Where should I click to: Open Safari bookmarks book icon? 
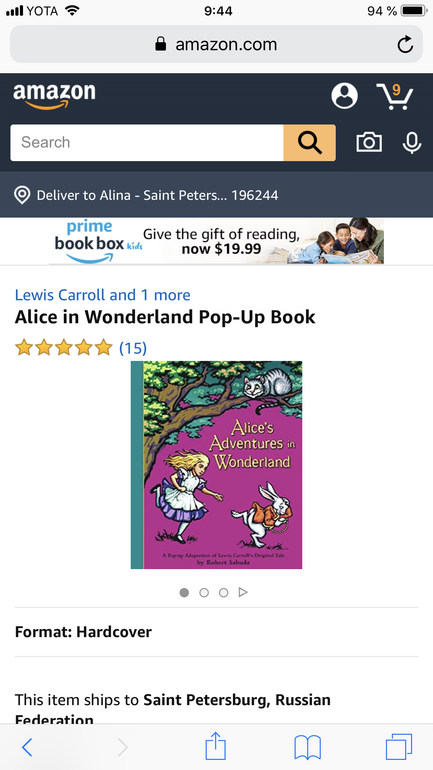tap(307, 747)
